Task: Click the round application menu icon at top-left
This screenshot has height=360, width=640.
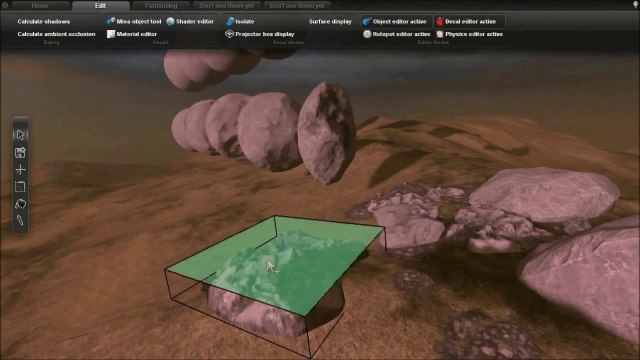Action: point(5,5)
